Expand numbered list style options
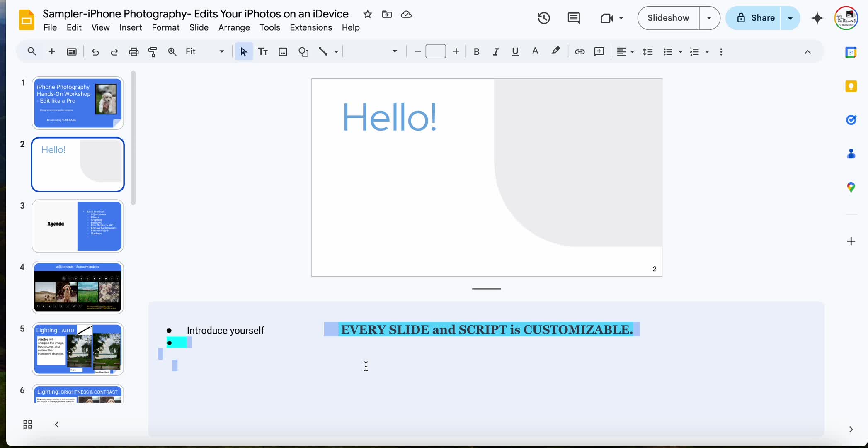 [707, 52]
